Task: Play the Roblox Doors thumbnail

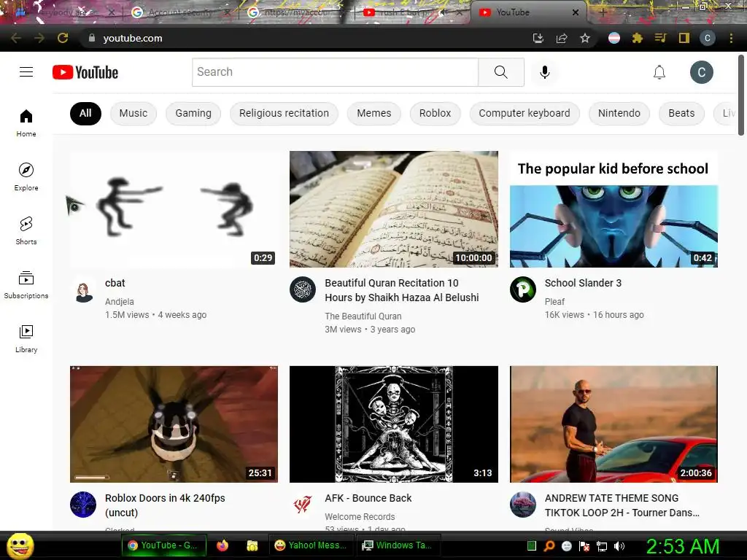Action: [174, 424]
